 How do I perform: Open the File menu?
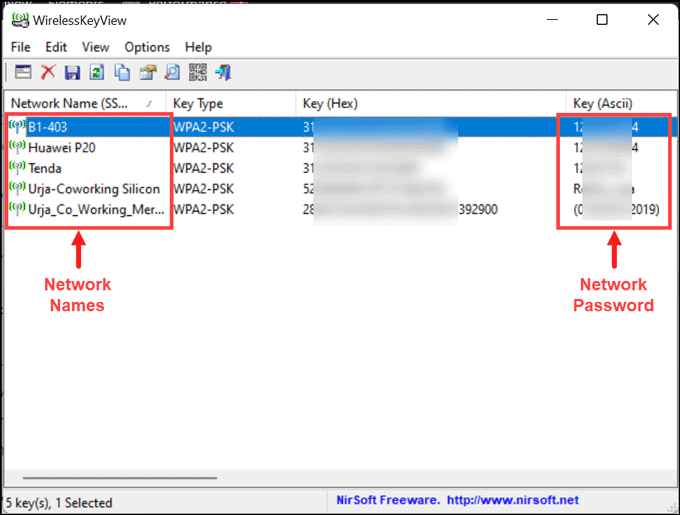click(21, 47)
